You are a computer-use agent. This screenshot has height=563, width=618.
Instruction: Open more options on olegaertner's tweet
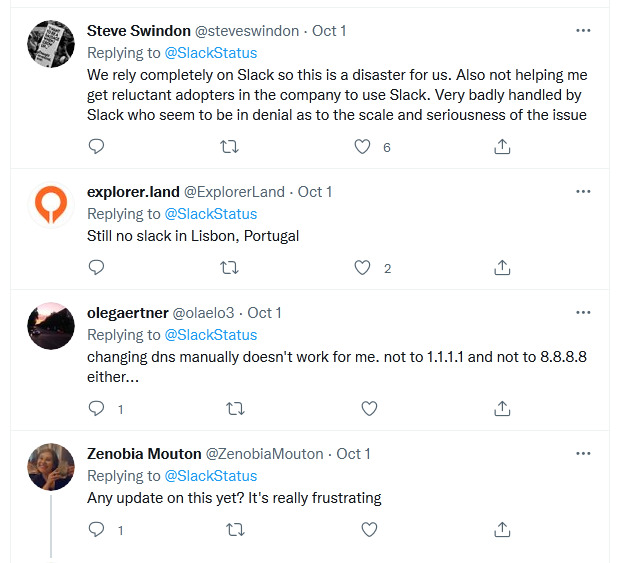(583, 312)
